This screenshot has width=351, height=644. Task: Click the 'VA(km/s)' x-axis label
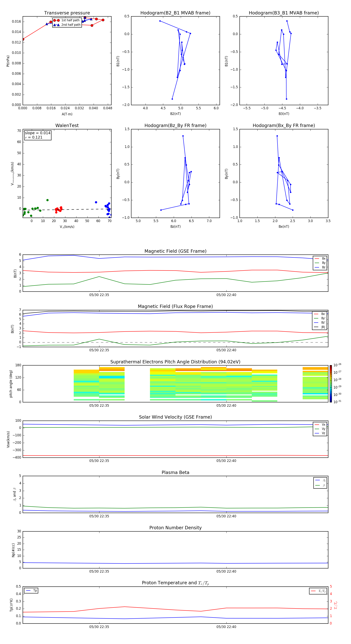coord(67,227)
